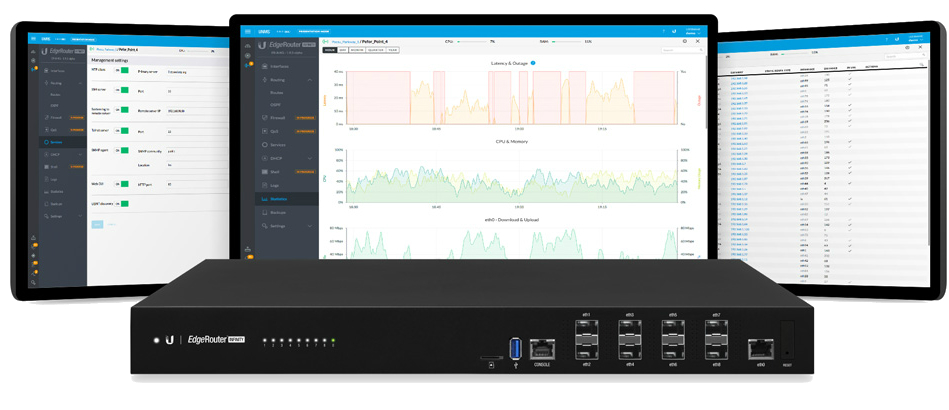Expand the Settings section on center monitor

click(310, 226)
